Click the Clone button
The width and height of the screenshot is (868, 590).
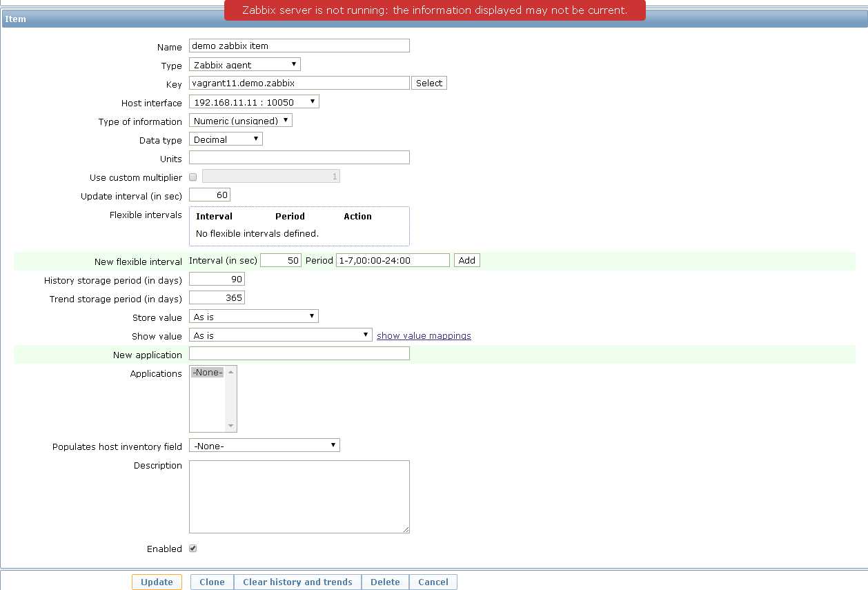coord(212,582)
